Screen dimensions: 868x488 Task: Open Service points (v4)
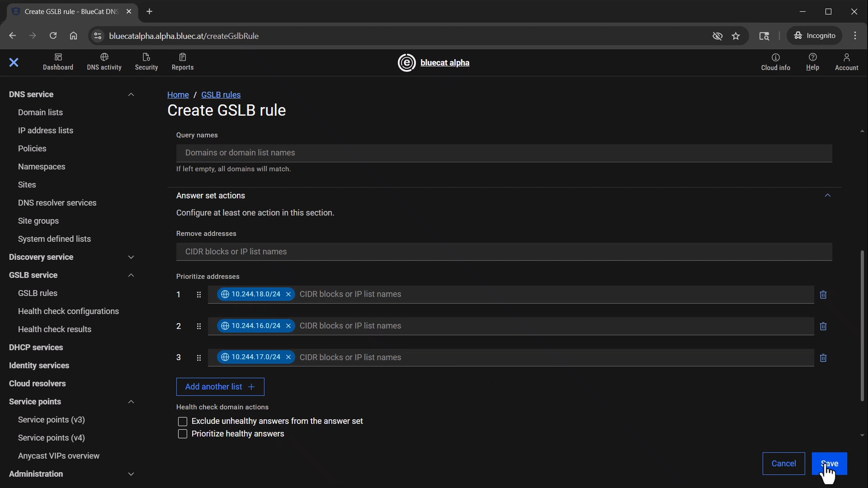(52, 438)
